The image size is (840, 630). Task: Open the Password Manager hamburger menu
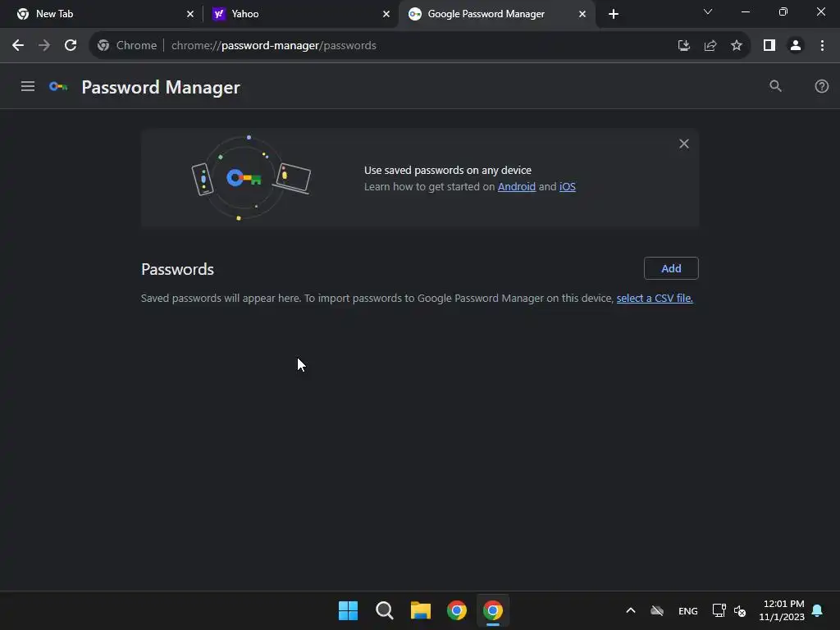28,86
